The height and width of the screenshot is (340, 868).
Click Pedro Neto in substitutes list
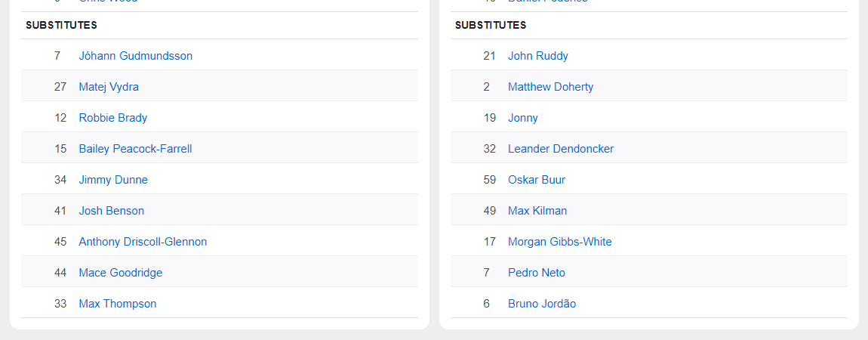point(537,273)
